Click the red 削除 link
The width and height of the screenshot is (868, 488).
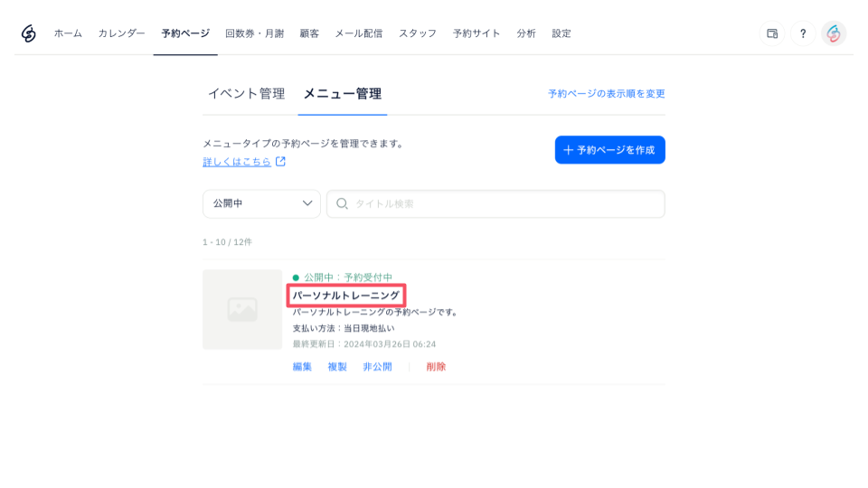436,367
